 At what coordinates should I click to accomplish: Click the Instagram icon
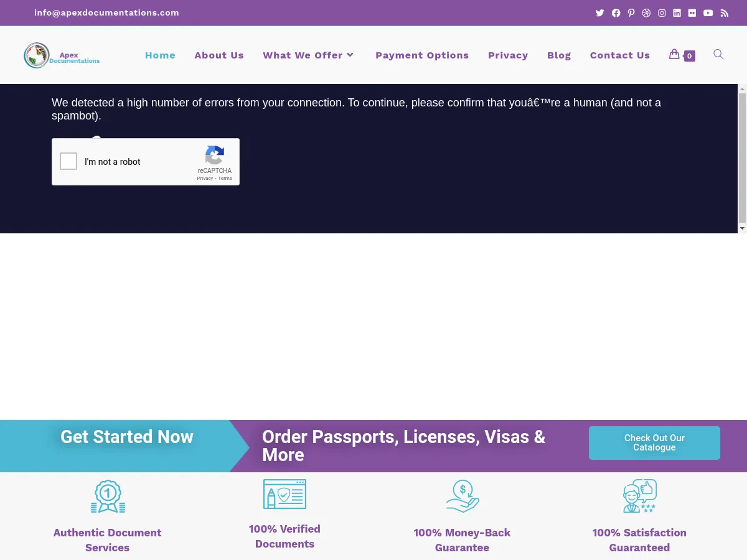click(662, 13)
